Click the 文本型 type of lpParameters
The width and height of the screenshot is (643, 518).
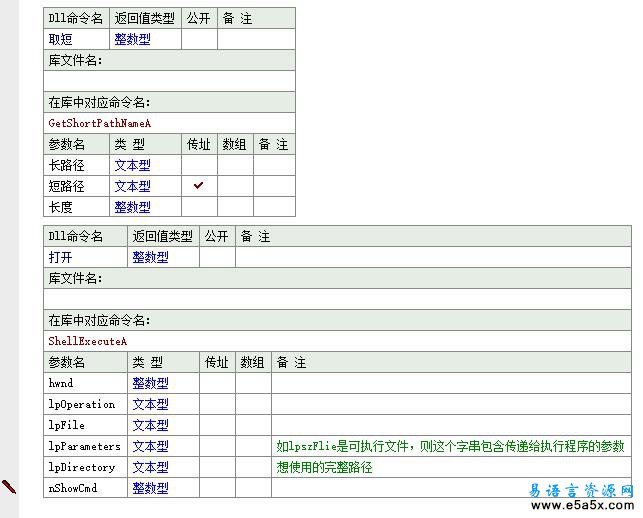150,446
